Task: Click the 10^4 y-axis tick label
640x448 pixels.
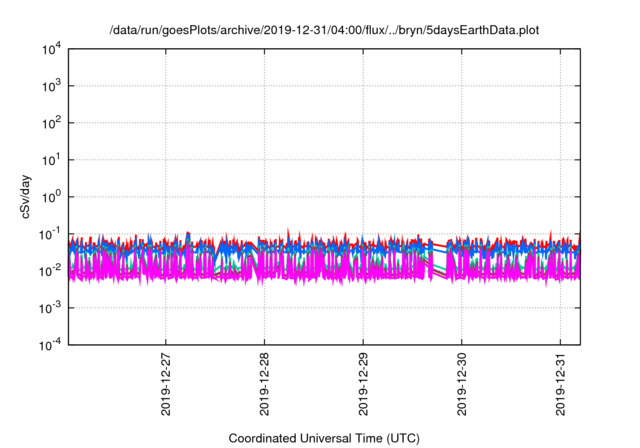Action: (x=52, y=50)
